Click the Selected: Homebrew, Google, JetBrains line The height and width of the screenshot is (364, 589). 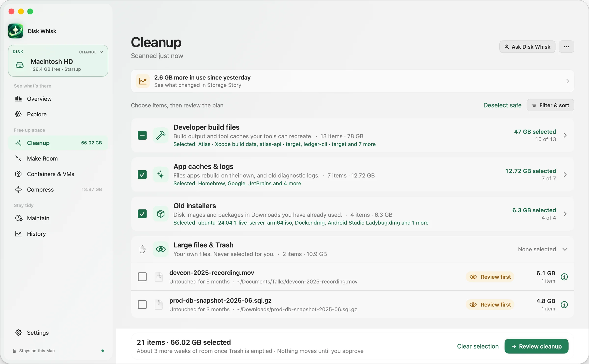tap(237, 183)
